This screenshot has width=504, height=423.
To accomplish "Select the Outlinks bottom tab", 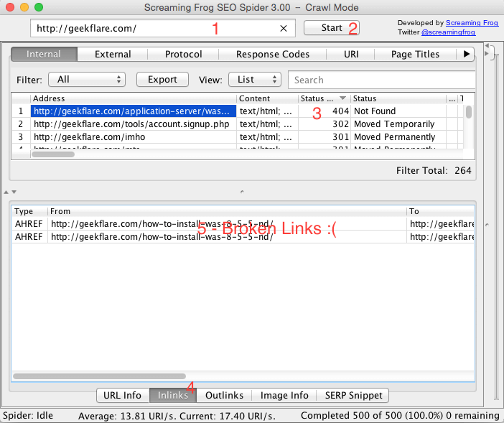I will [x=224, y=395].
